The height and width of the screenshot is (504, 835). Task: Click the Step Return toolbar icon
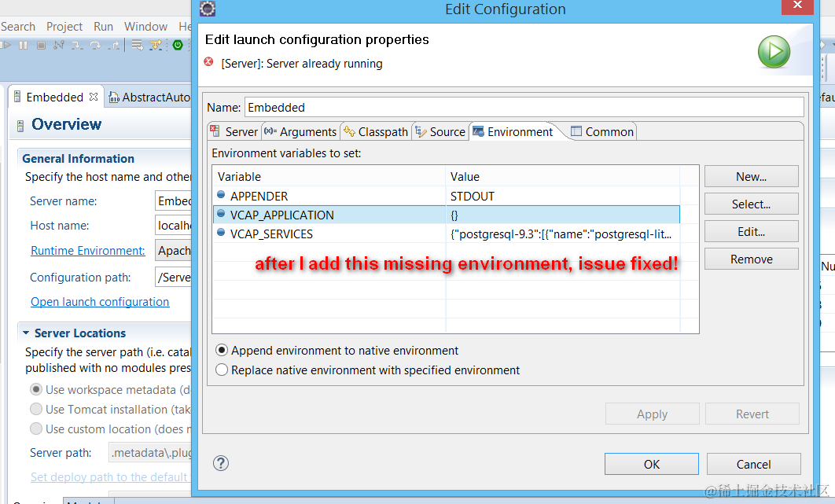pos(113,46)
